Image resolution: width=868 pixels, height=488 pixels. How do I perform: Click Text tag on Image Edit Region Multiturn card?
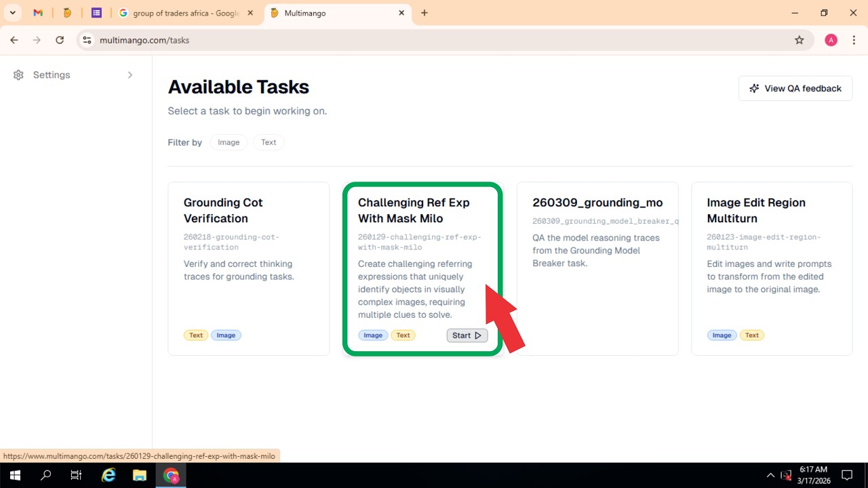point(752,335)
